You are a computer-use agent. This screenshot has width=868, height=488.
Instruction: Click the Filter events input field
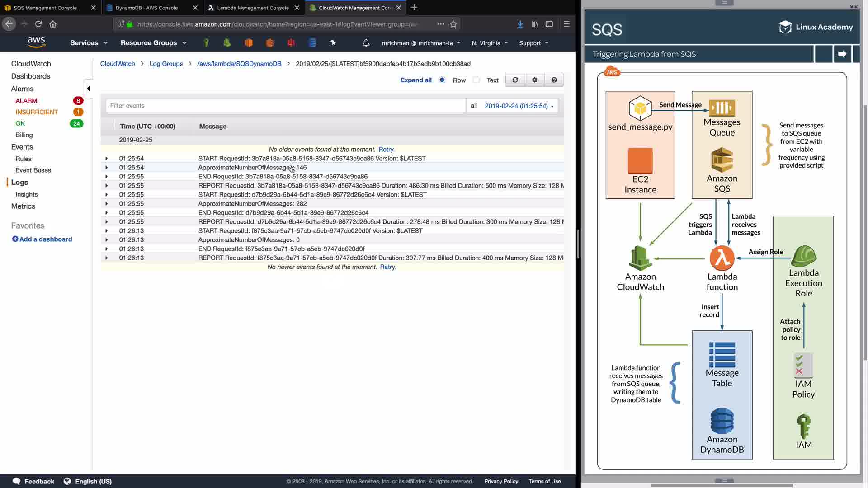(x=285, y=106)
